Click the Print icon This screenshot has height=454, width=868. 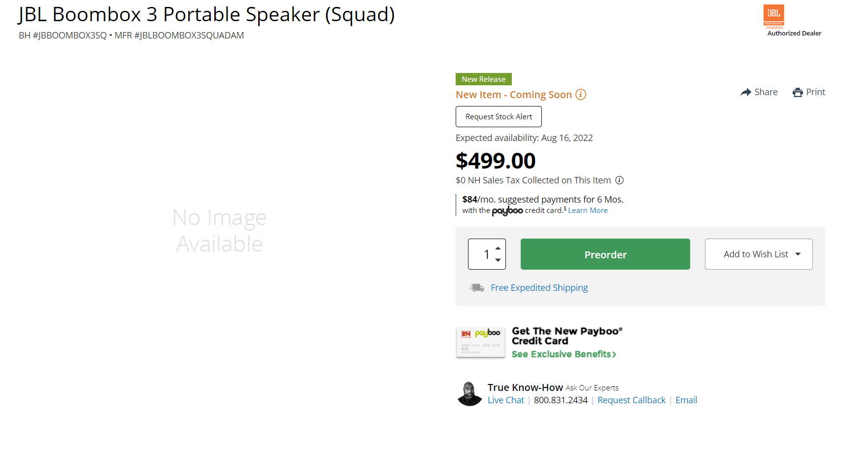click(x=798, y=92)
